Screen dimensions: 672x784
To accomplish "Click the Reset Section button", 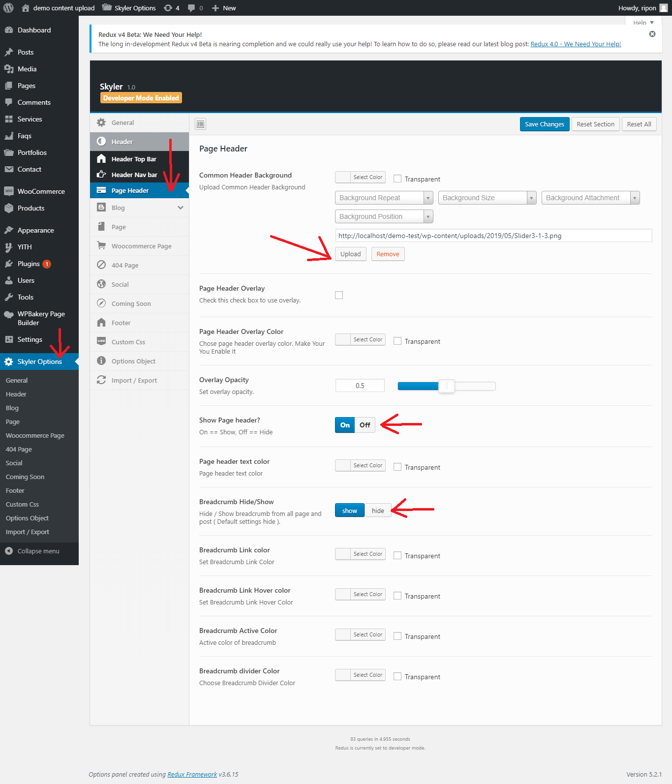I will pyautogui.click(x=596, y=124).
